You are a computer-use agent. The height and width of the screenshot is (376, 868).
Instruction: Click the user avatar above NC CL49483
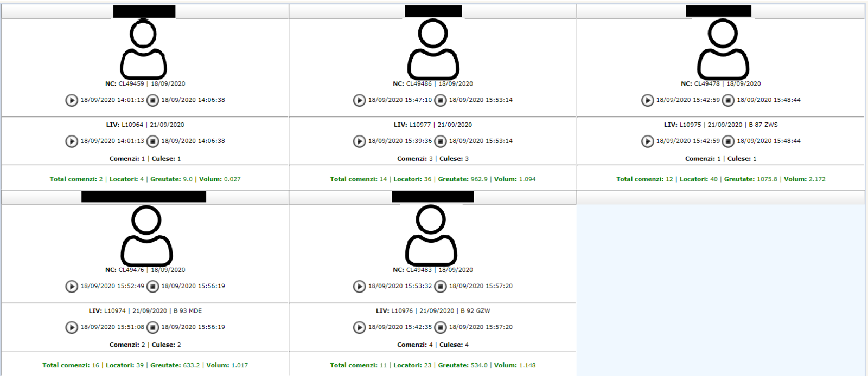(x=431, y=236)
